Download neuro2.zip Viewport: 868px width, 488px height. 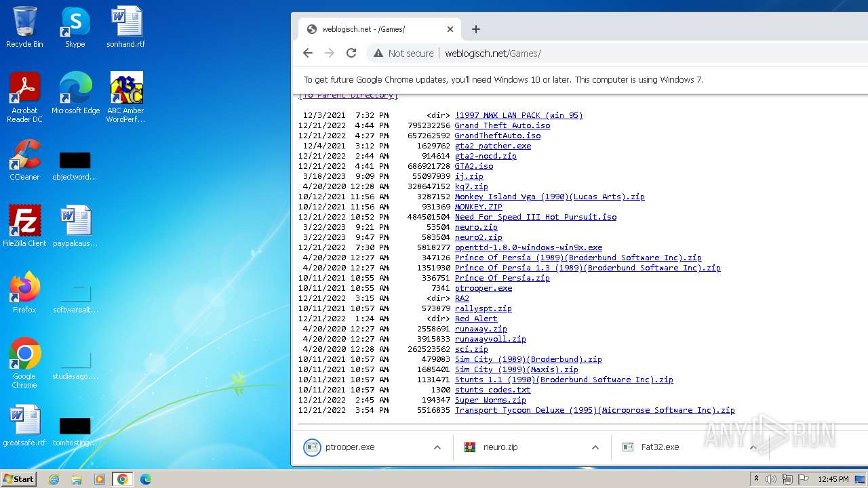pyautogui.click(x=479, y=237)
